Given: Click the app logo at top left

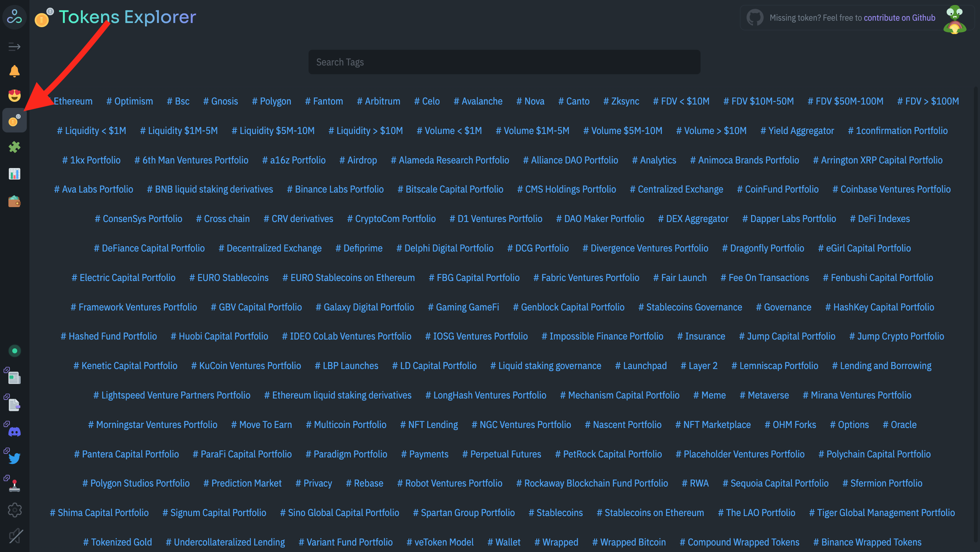Looking at the screenshot, I should [x=15, y=17].
